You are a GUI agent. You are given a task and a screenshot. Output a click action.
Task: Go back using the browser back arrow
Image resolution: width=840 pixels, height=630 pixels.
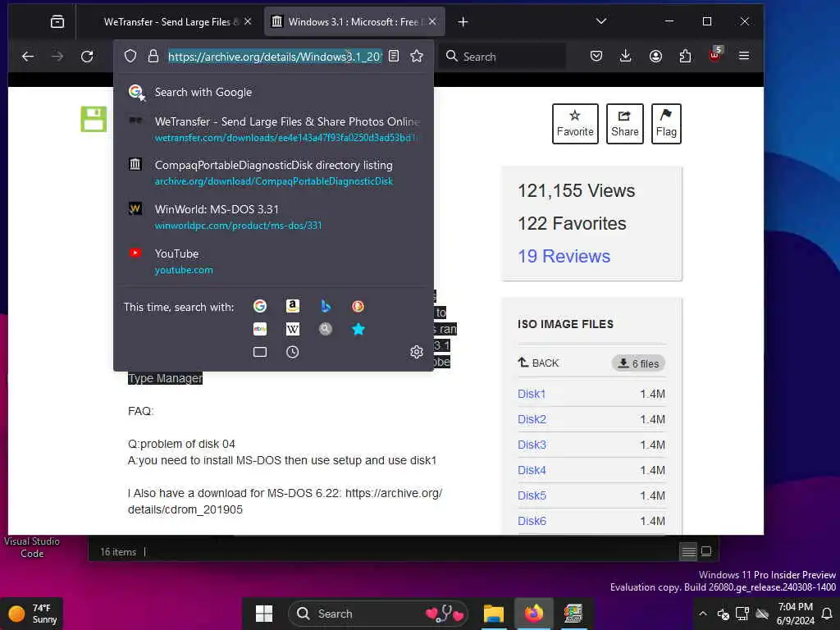(28, 57)
